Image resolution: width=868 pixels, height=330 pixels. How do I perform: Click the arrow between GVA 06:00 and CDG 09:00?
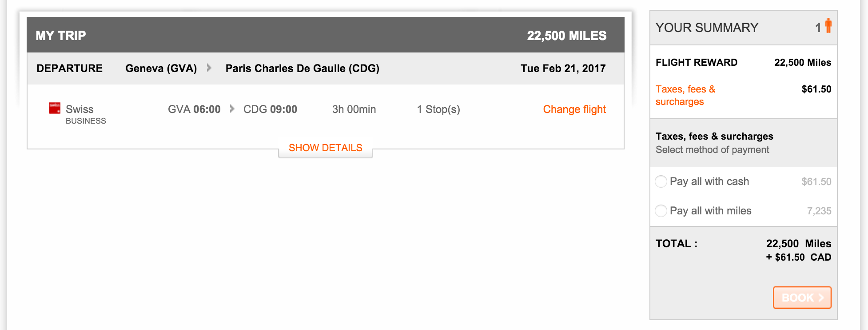[232, 109]
